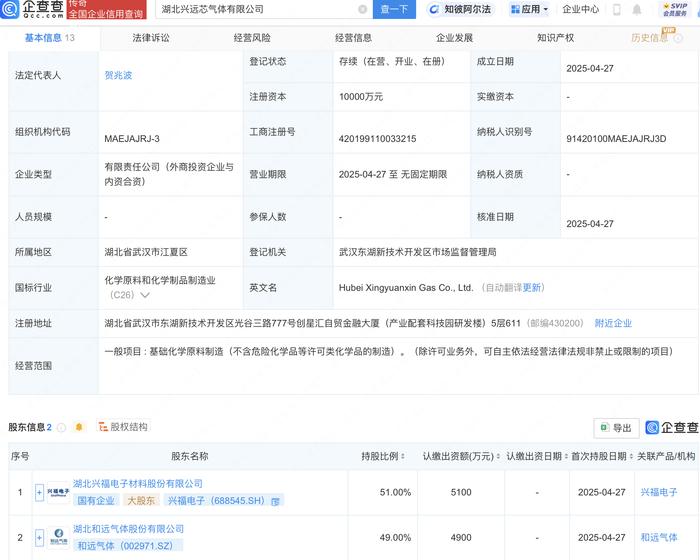Open the 应用 dropdown menu
The image size is (700, 560).
coord(529,9)
